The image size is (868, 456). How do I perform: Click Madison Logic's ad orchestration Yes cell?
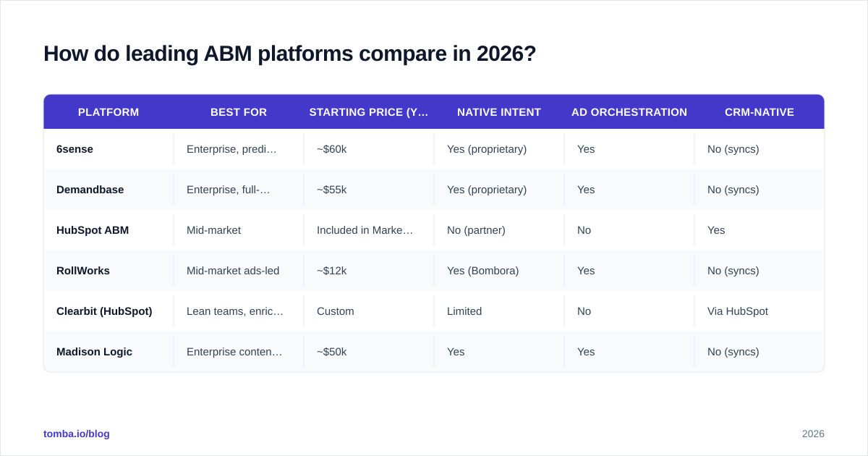[x=629, y=352]
